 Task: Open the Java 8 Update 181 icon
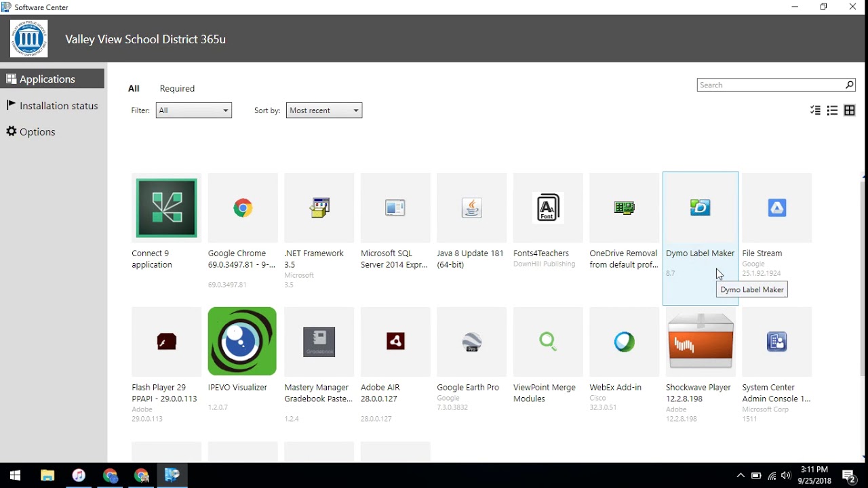point(472,207)
